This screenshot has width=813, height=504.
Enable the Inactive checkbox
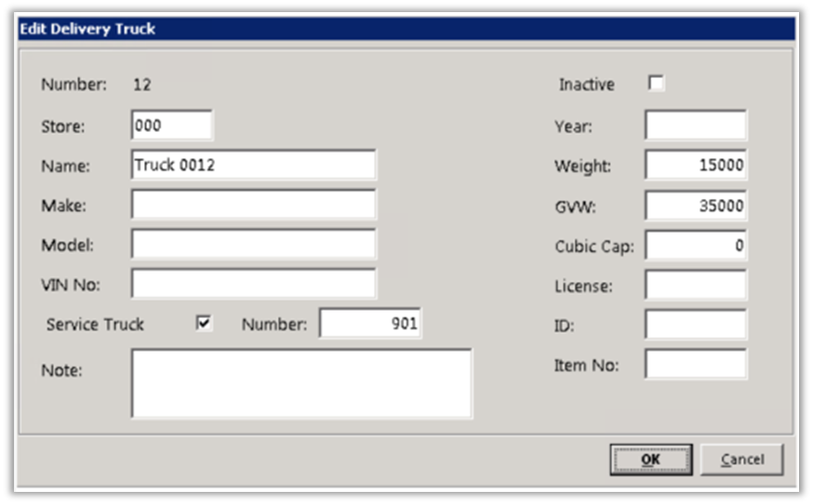pos(656,84)
